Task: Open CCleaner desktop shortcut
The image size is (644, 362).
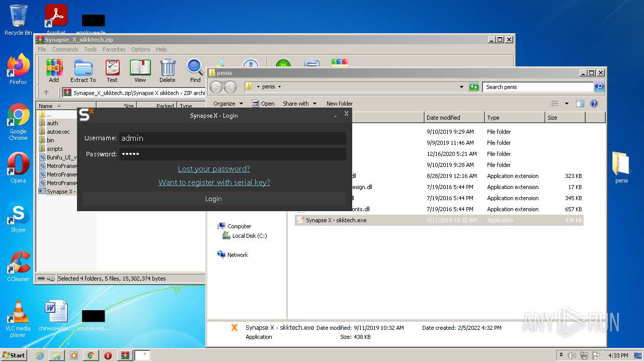Action: [x=18, y=266]
